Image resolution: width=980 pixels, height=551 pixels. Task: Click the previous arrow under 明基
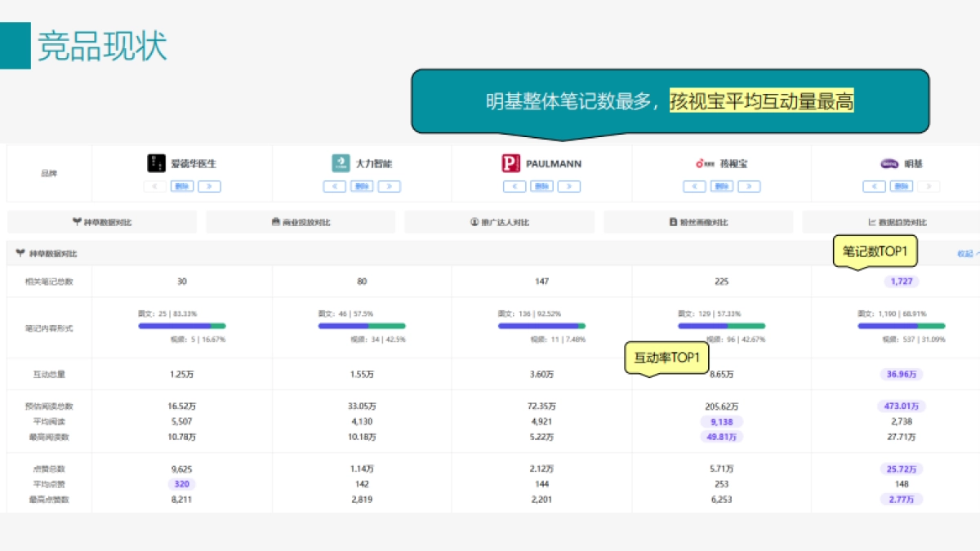coord(873,186)
